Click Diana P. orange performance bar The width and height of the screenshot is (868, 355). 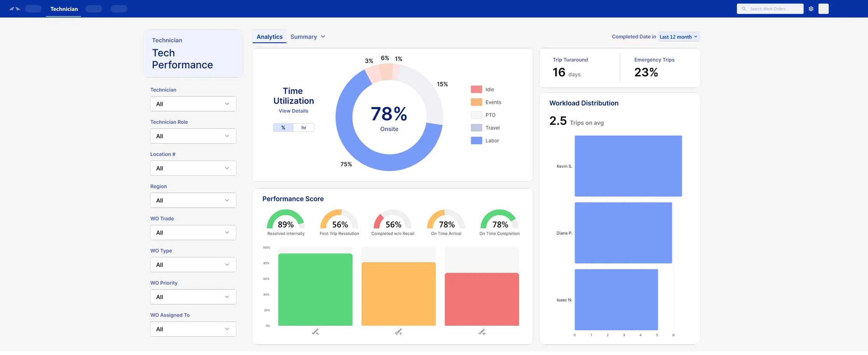click(399, 294)
